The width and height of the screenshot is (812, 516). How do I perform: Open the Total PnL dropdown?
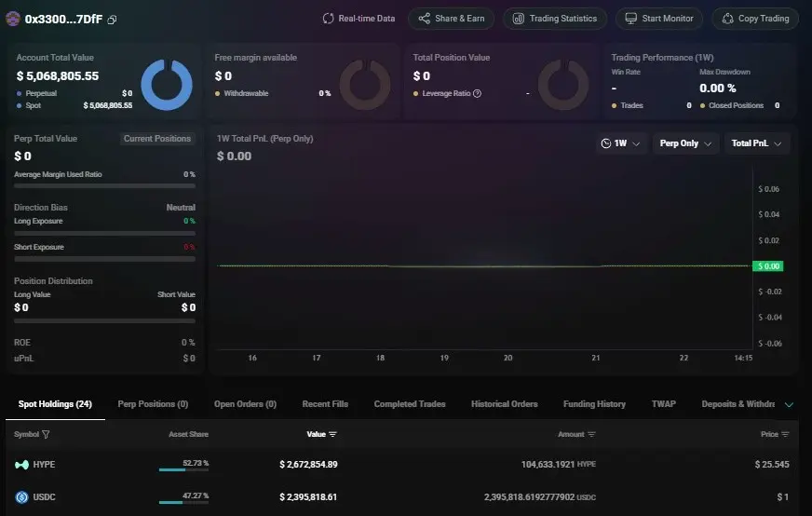(x=756, y=143)
